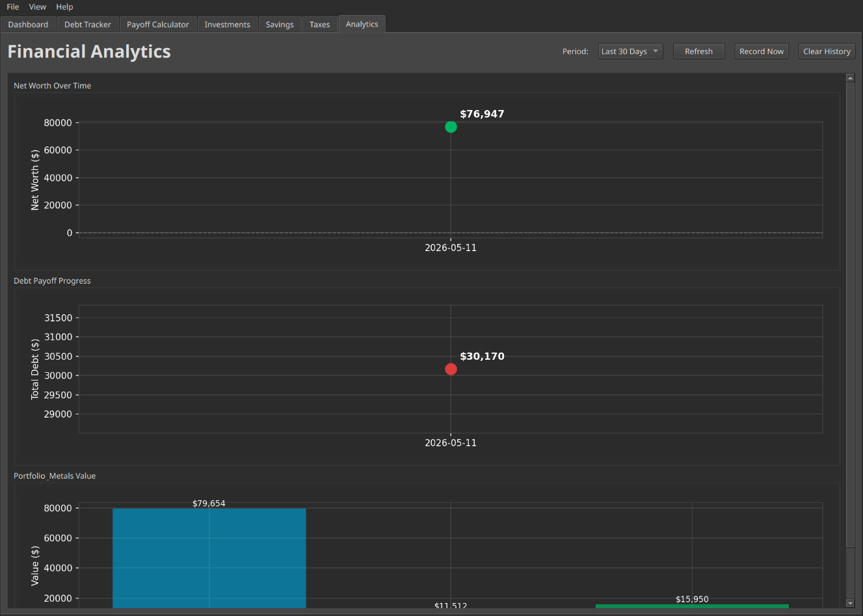Click the Value ($) axis label
This screenshot has width=863, height=616.
pos(35,566)
